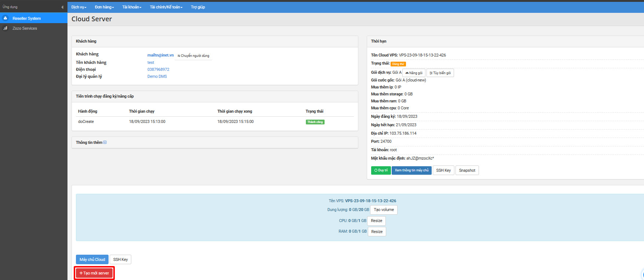Click Hành động column header

pyautogui.click(x=88, y=111)
